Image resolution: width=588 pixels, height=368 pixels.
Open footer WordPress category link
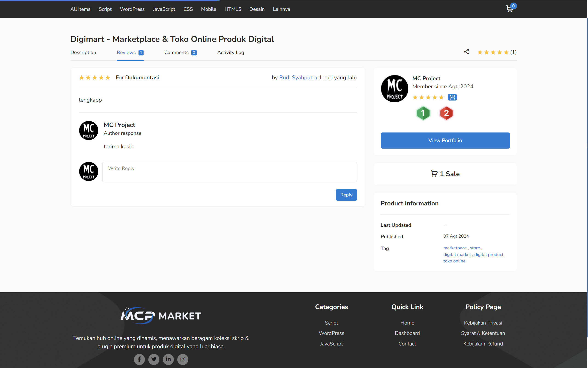coord(331,333)
